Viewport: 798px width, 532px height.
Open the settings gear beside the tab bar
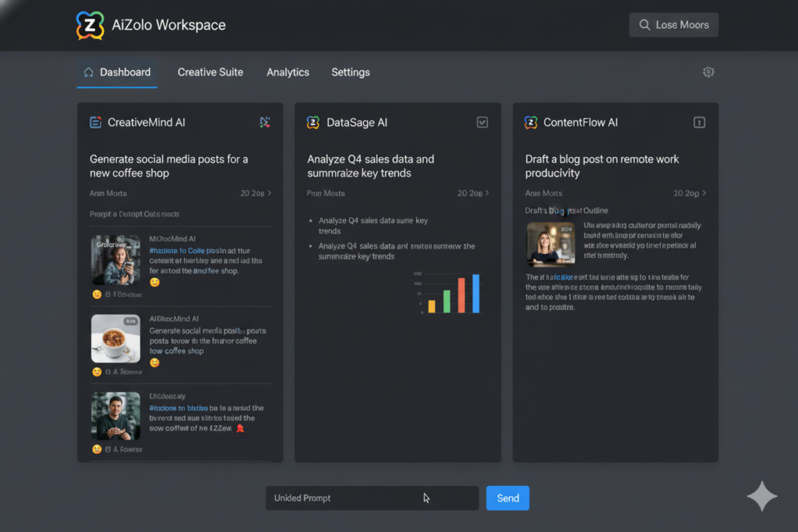[708, 71]
